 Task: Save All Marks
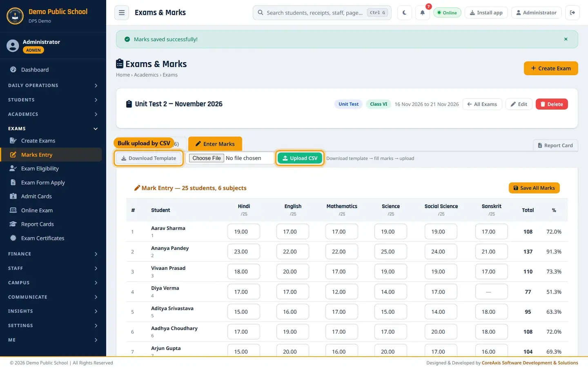tap(534, 188)
